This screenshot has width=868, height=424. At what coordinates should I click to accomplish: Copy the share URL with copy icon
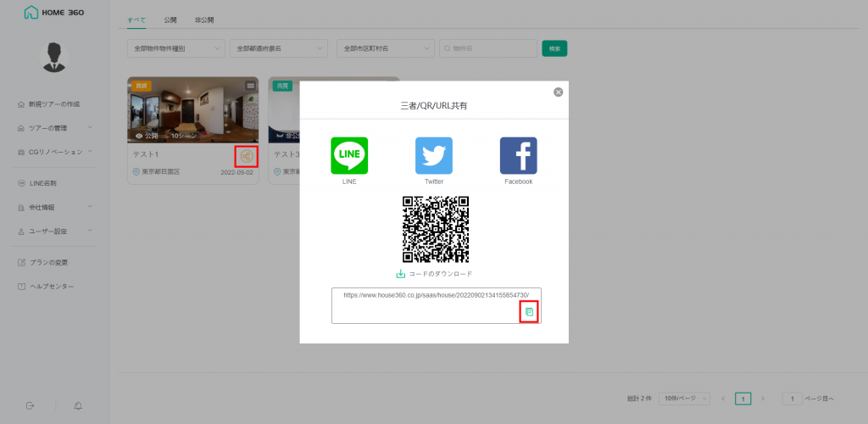529,312
